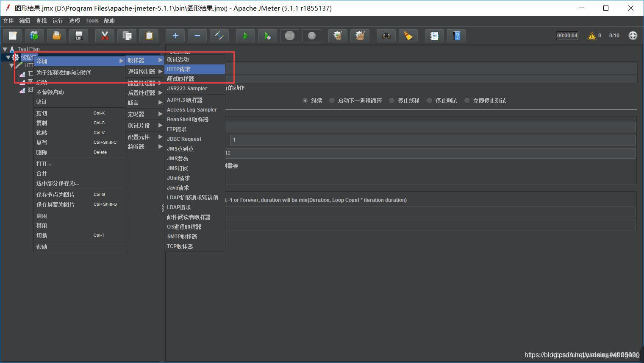Screen dimensions: 644x363
Task: Choose HTTP请求 from sampler submenu
Action: (194, 69)
